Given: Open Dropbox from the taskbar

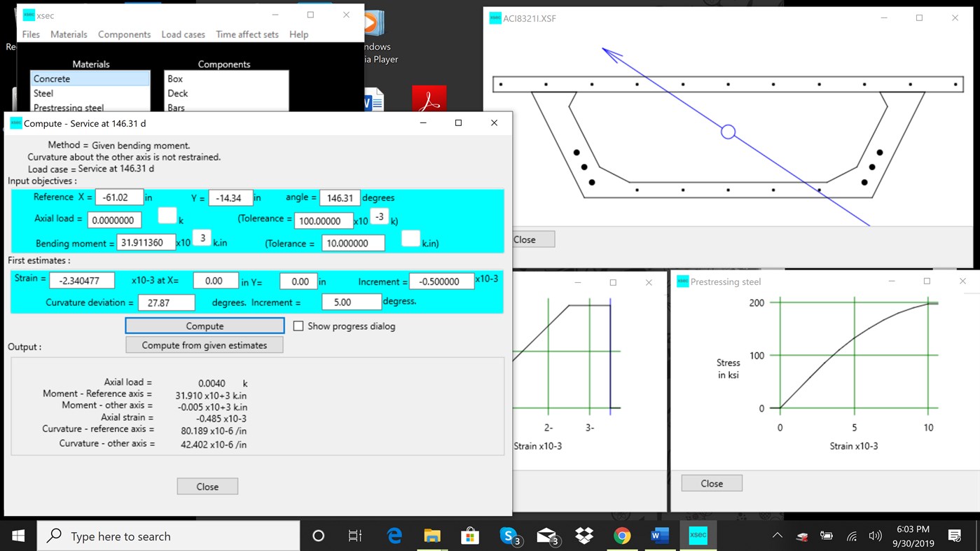Looking at the screenshot, I should (582, 536).
